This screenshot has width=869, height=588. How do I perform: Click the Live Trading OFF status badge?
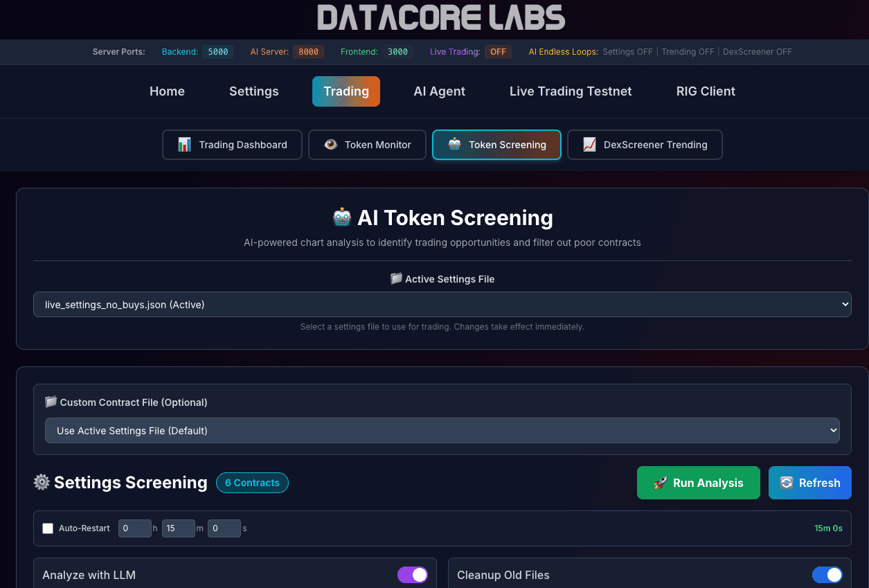[x=498, y=51]
